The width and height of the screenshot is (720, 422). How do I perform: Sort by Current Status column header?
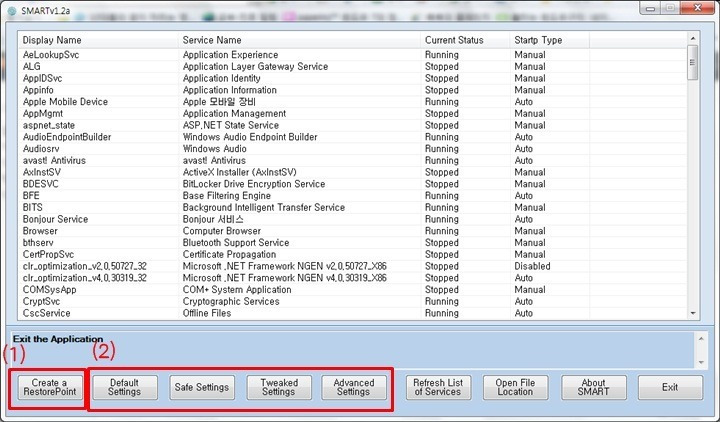coord(465,40)
